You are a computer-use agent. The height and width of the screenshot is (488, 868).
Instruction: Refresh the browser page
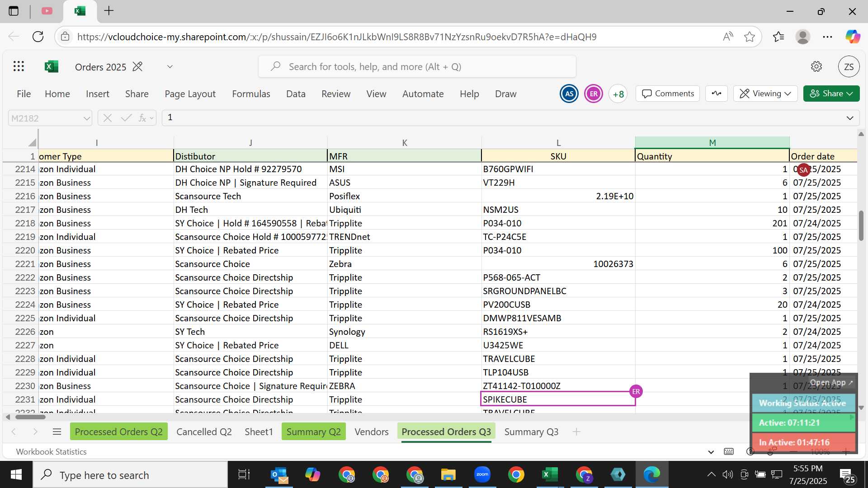[38, 37]
